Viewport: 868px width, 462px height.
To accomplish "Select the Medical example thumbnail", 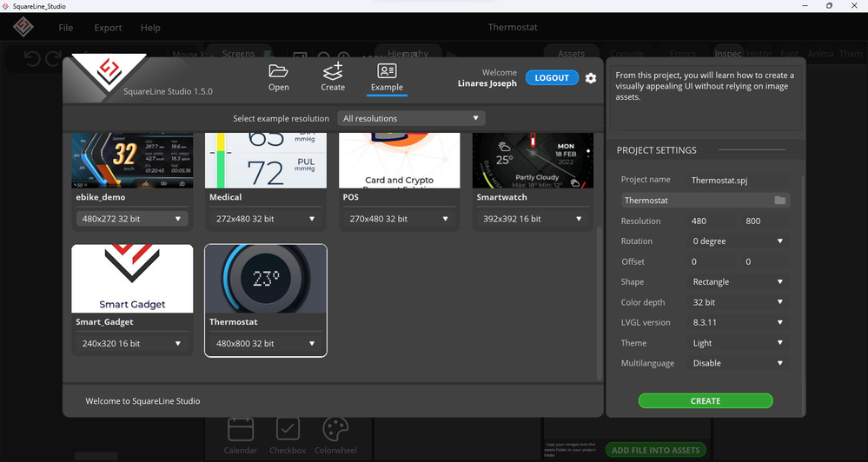I will pyautogui.click(x=266, y=161).
